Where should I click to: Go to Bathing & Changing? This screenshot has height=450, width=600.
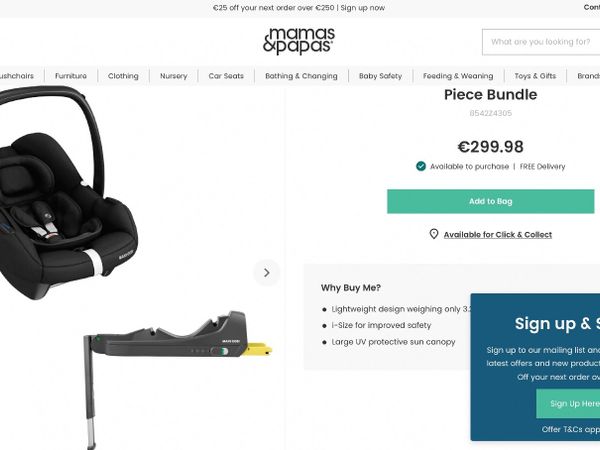tap(302, 76)
